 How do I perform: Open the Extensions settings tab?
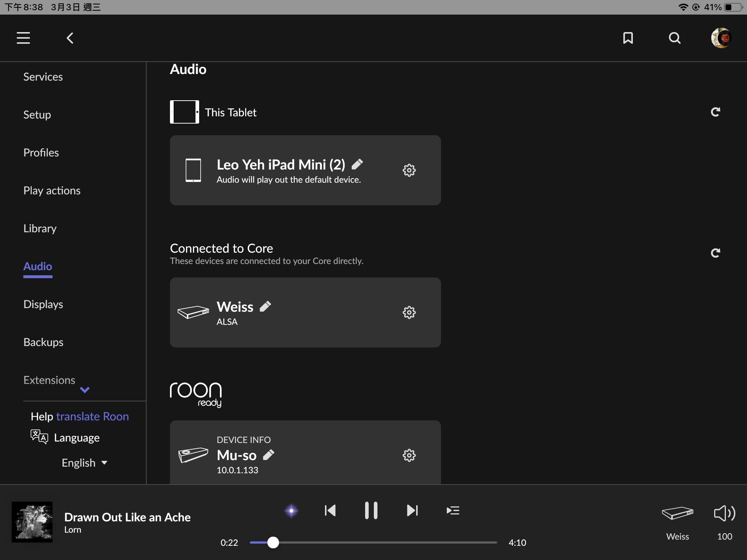[49, 380]
